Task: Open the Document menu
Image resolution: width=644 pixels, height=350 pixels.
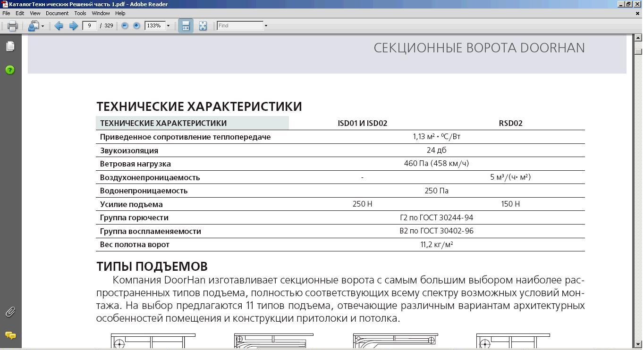Action: (x=57, y=13)
